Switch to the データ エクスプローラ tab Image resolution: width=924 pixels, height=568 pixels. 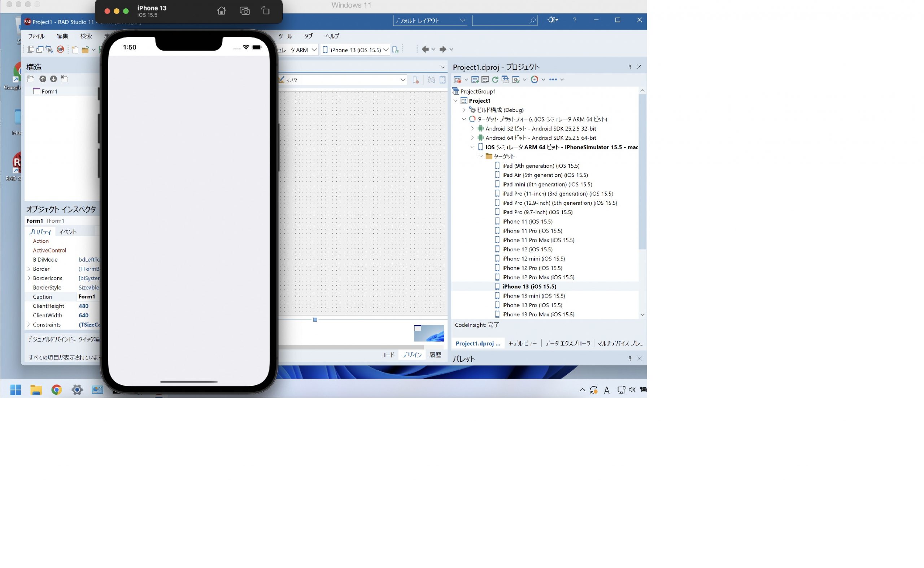[x=568, y=343]
